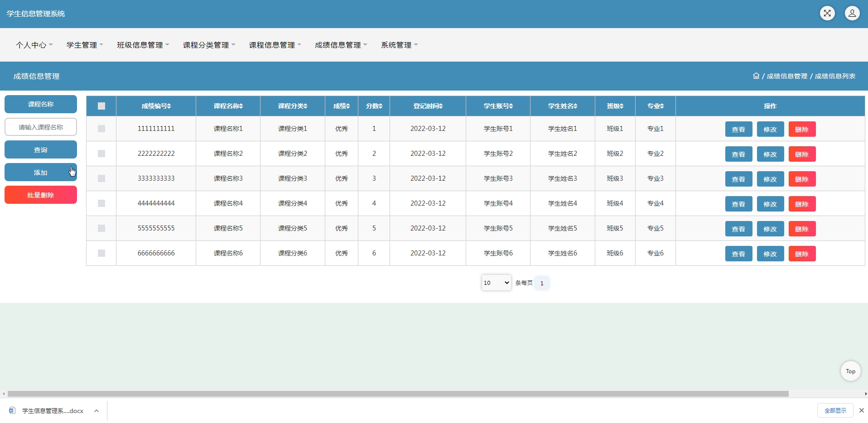
Task: Open the 系统管理 menu
Action: pos(399,45)
